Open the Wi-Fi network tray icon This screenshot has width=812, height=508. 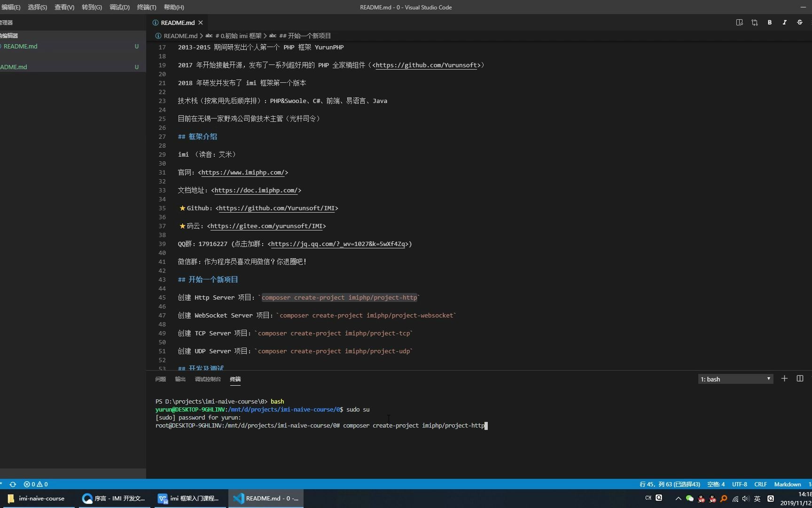coord(735,499)
